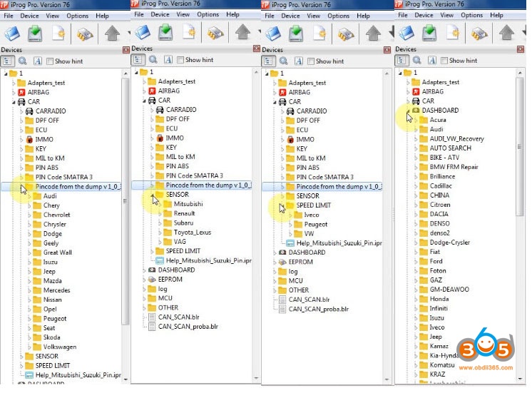Viewport: 532px width, 393px height.
Task: Toggle tree view button in DASHBOARD-expanded window
Action: click(401, 61)
